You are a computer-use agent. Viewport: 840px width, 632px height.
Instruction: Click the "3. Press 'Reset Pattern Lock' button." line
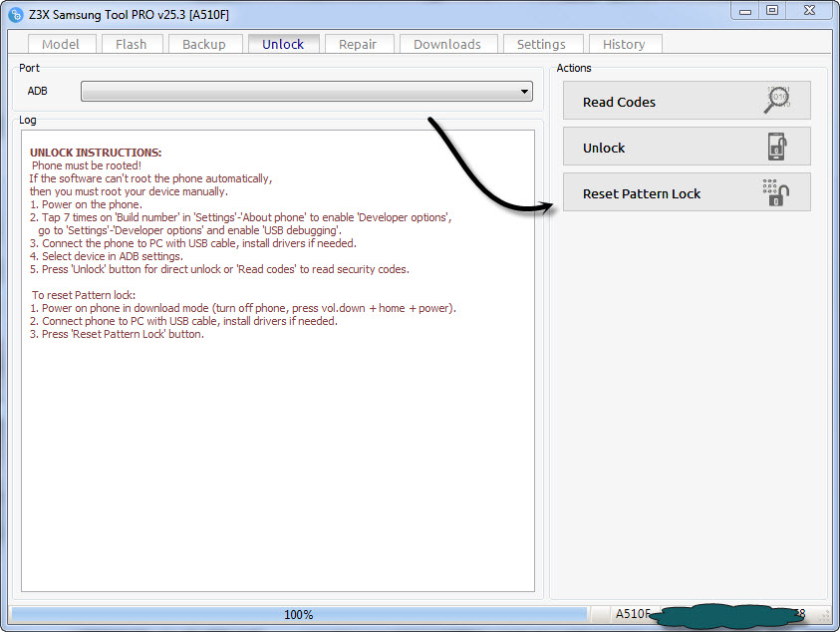click(x=117, y=334)
